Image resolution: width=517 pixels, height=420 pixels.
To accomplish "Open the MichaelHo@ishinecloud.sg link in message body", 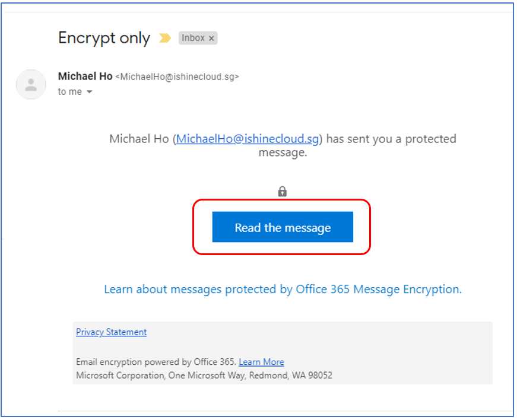I will [x=248, y=139].
